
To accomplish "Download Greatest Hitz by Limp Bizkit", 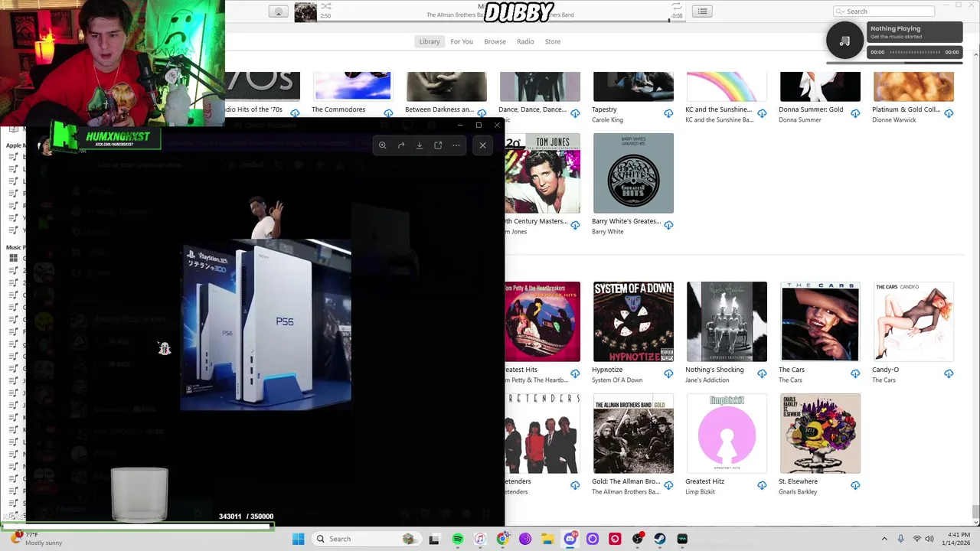I will tap(762, 485).
